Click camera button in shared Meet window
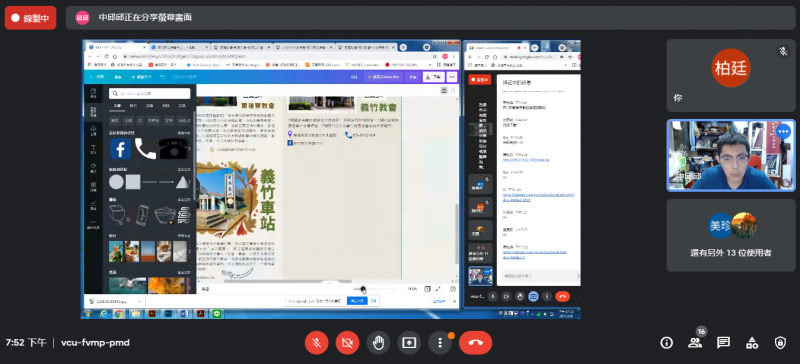This screenshot has width=800, height=364. tap(507, 296)
